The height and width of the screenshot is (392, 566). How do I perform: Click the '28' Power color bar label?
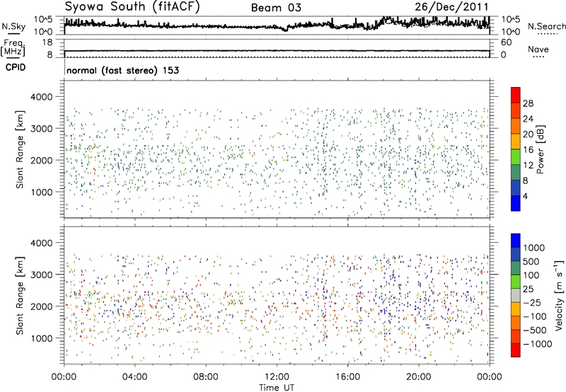[x=528, y=103]
